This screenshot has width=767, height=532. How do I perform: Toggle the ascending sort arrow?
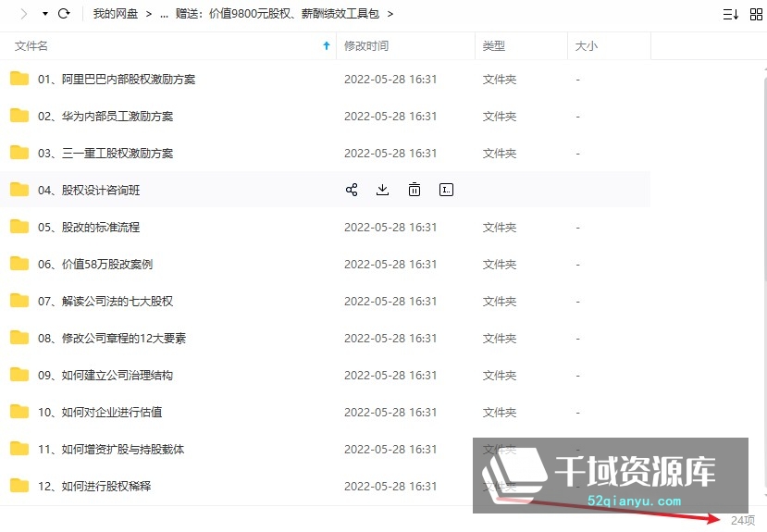point(327,46)
